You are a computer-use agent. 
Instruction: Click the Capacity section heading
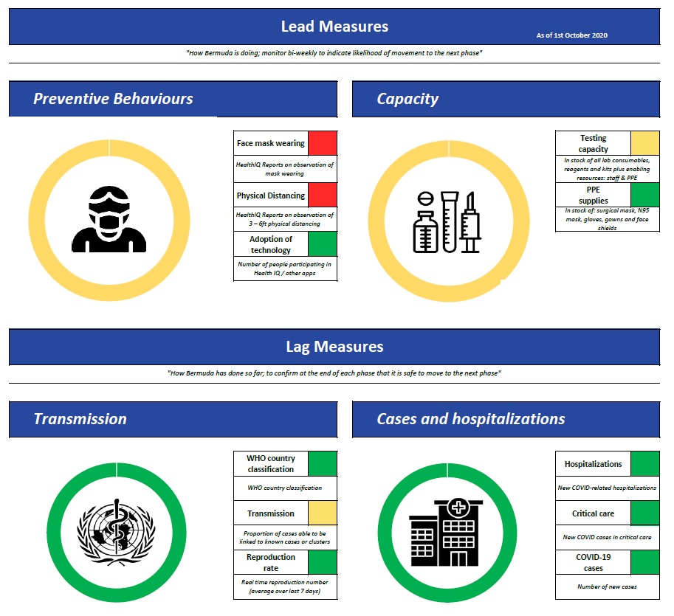[x=408, y=99]
